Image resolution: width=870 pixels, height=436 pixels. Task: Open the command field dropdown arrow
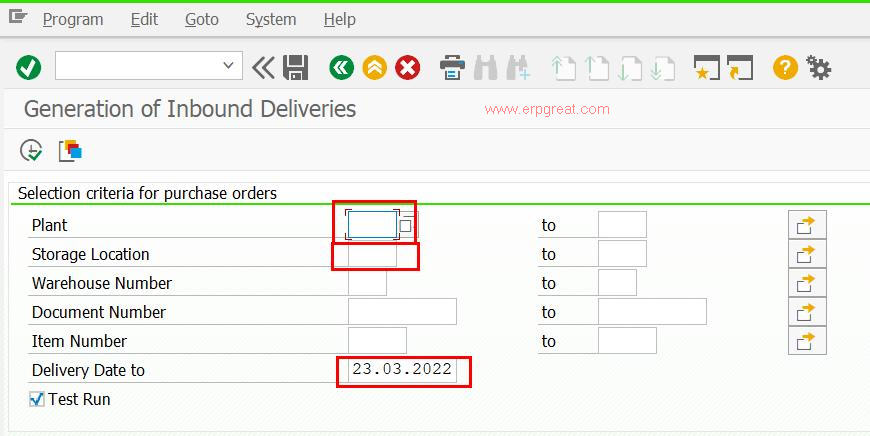[228, 65]
